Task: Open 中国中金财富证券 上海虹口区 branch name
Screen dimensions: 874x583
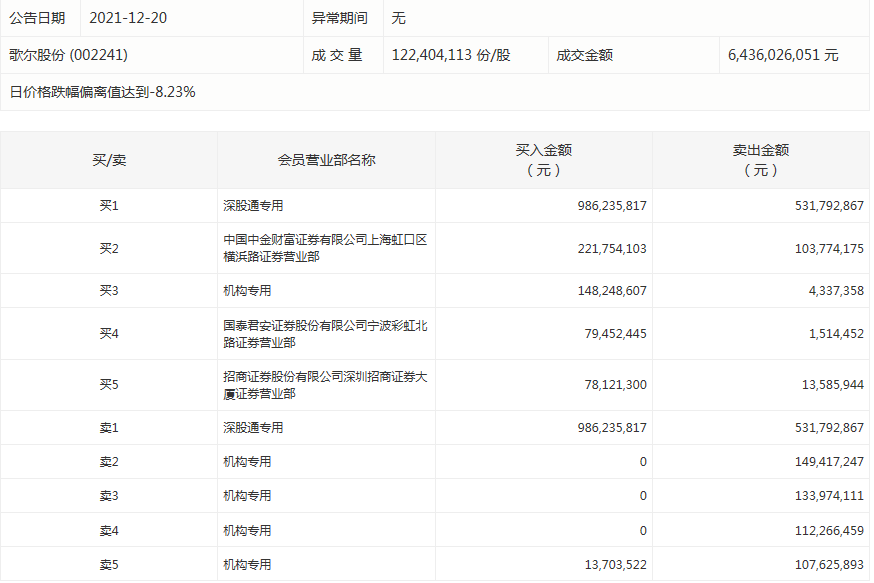Action: click(x=325, y=248)
